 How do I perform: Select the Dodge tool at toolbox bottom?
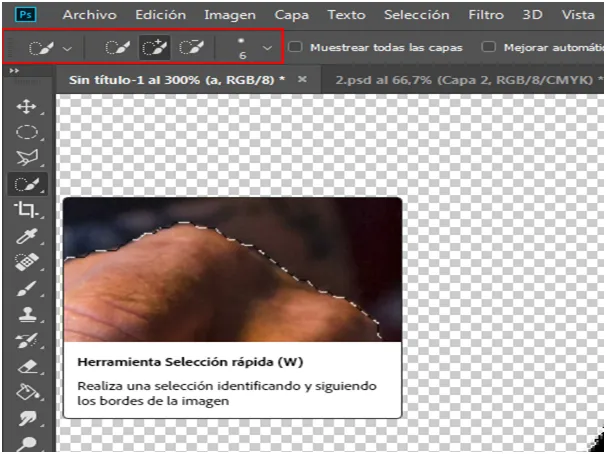pos(26,444)
